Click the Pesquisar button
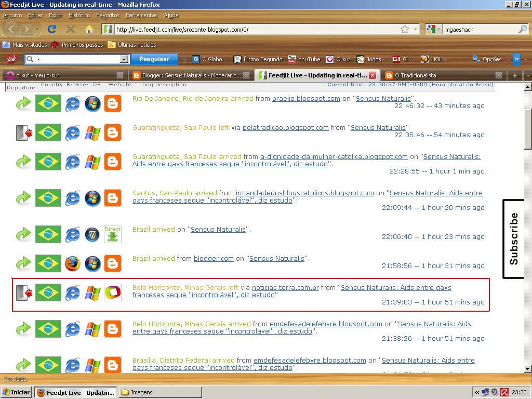Screen dimensions: 532x399 (x=154, y=59)
